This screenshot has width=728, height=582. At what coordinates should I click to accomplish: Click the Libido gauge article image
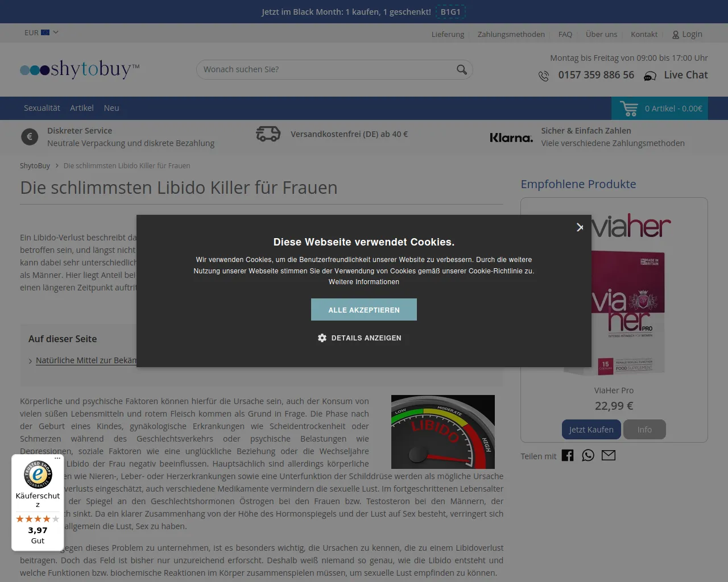[443, 432]
